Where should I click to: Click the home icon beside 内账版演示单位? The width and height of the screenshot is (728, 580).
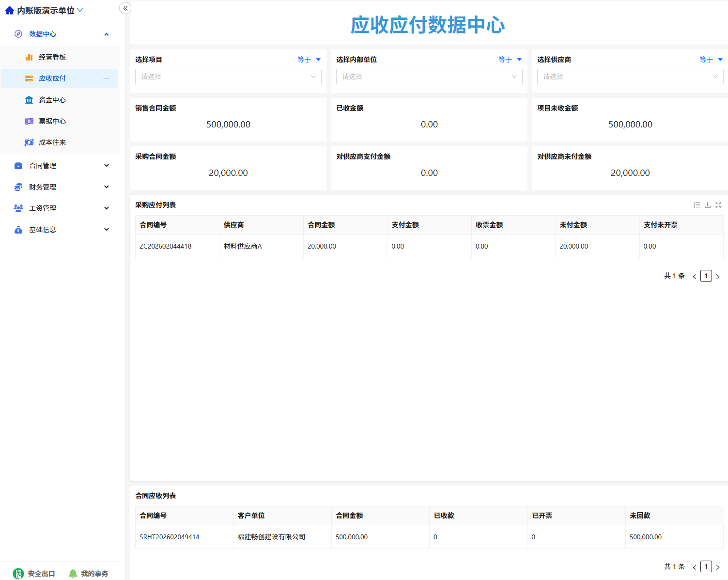click(x=10, y=10)
